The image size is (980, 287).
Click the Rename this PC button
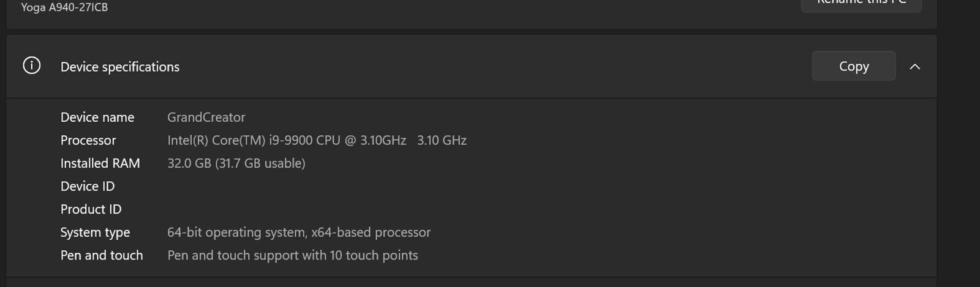pos(861,5)
